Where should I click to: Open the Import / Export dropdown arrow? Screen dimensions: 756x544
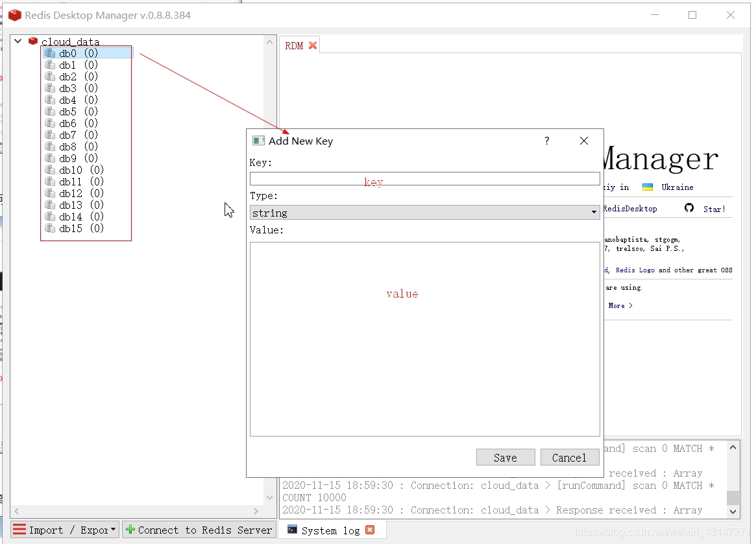coord(114,529)
